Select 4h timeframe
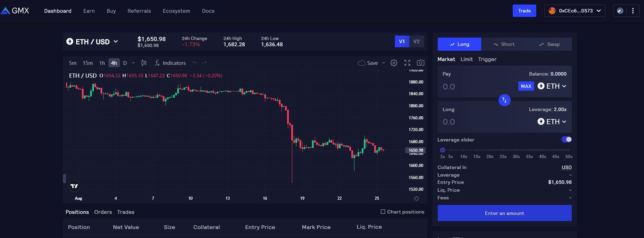This screenshot has width=644, height=238. (114, 63)
